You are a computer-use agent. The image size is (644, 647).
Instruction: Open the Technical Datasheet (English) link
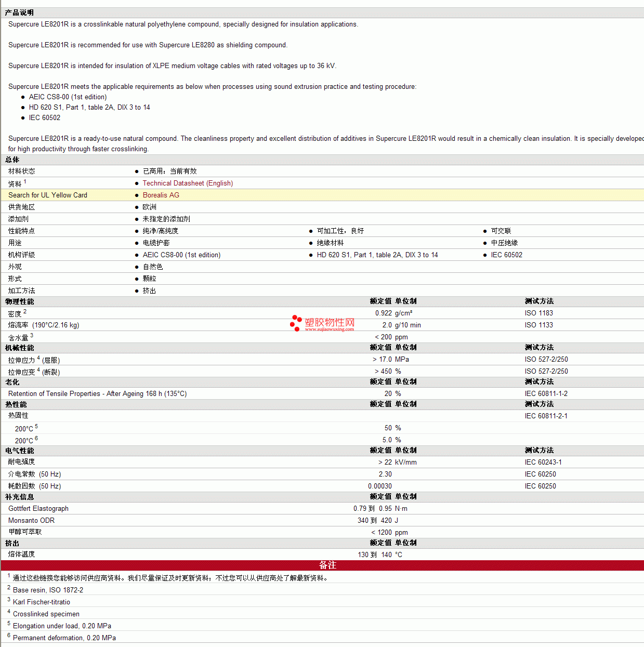point(188,183)
